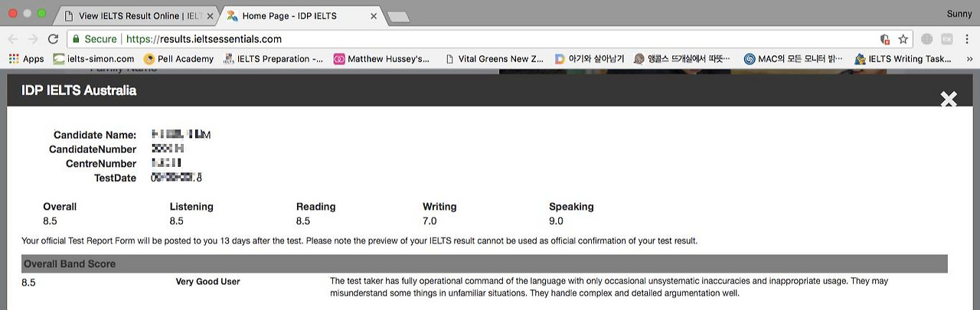Close the IDP IELTS Australia result dialog
This screenshot has height=310, width=980.
[x=949, y=99]
